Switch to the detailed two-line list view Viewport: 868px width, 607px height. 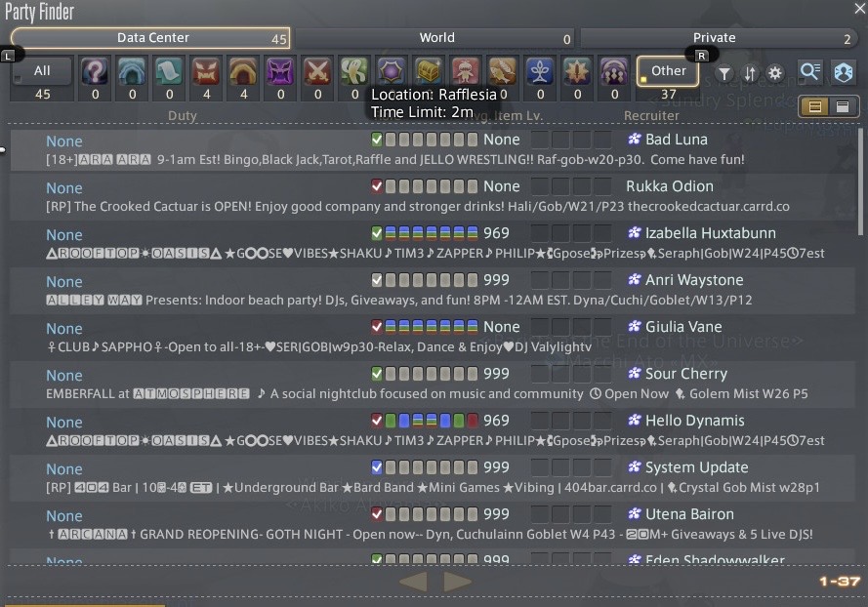(815, 106)
